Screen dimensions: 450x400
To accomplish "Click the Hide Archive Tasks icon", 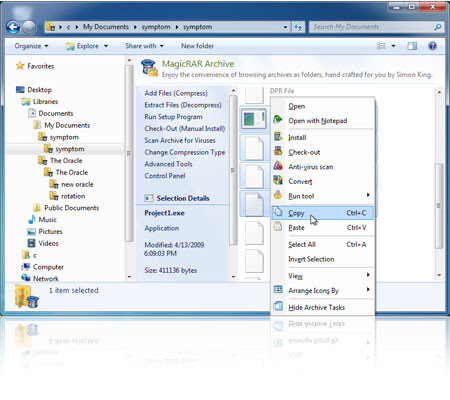I will click(278, 306).
